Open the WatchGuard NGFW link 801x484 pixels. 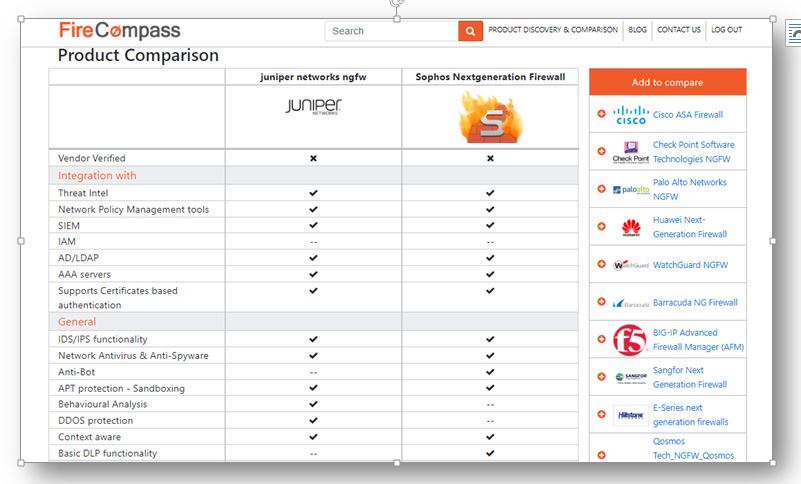pos(690,265)
